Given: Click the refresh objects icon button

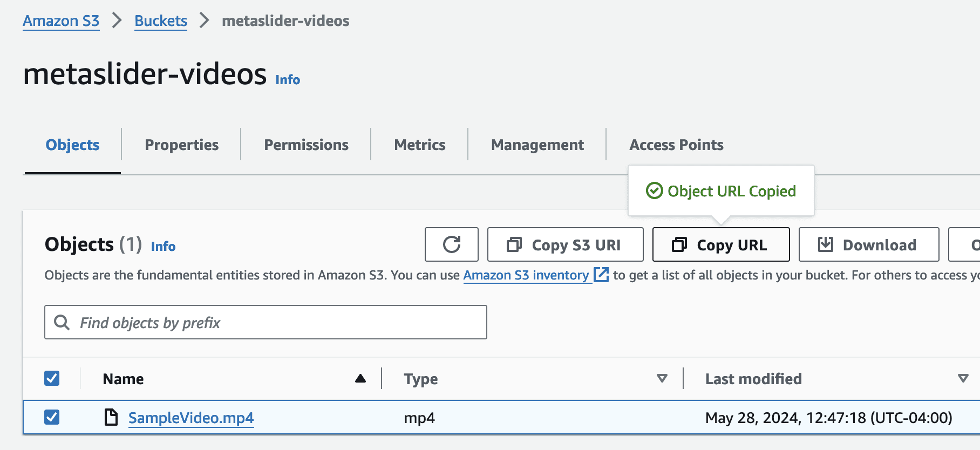Looking at the screenshot, I should click(x=451, y=244).
